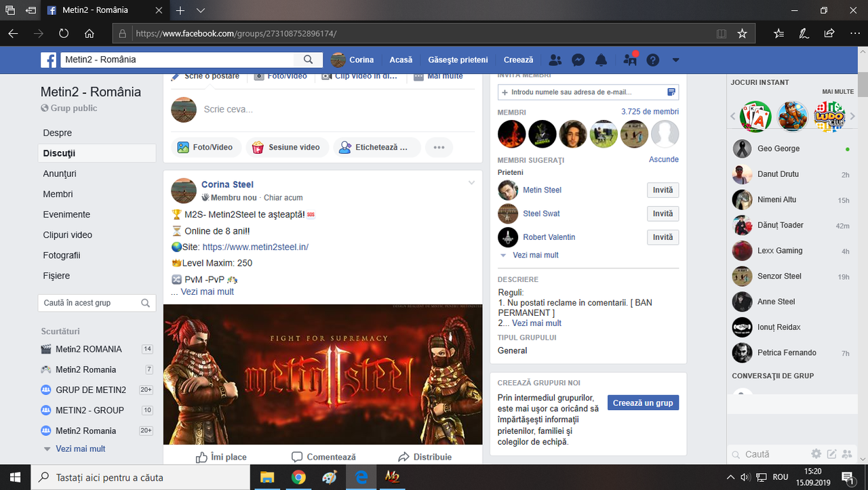Click the Facebook logo icon
This screenshot has width=868, height=490.
point(48,60)
